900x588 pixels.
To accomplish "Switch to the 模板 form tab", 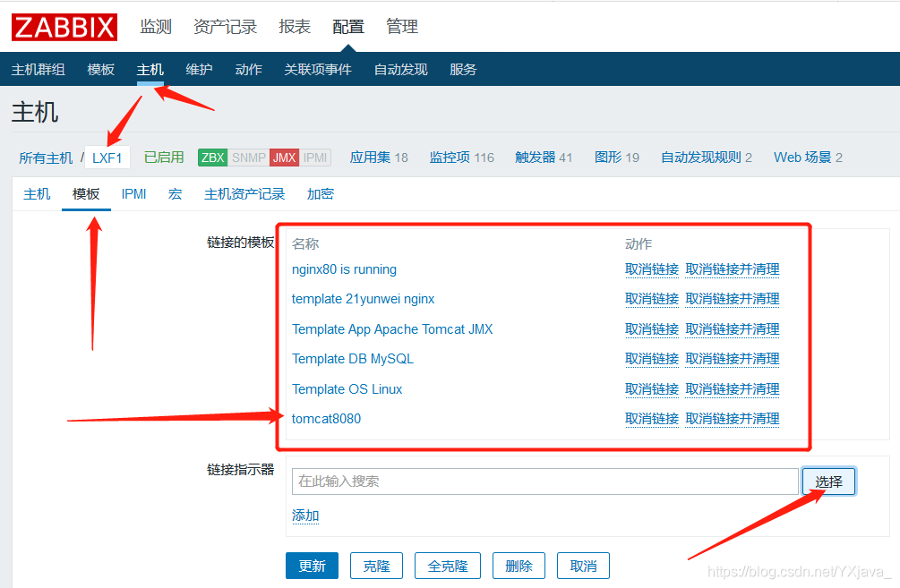I will (86, 194).
